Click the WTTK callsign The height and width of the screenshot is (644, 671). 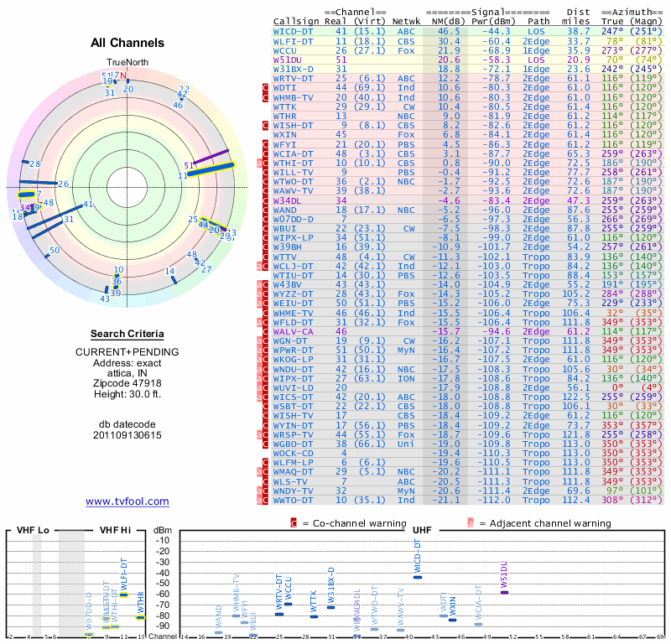pyautogui.click(x=284, y=107)
